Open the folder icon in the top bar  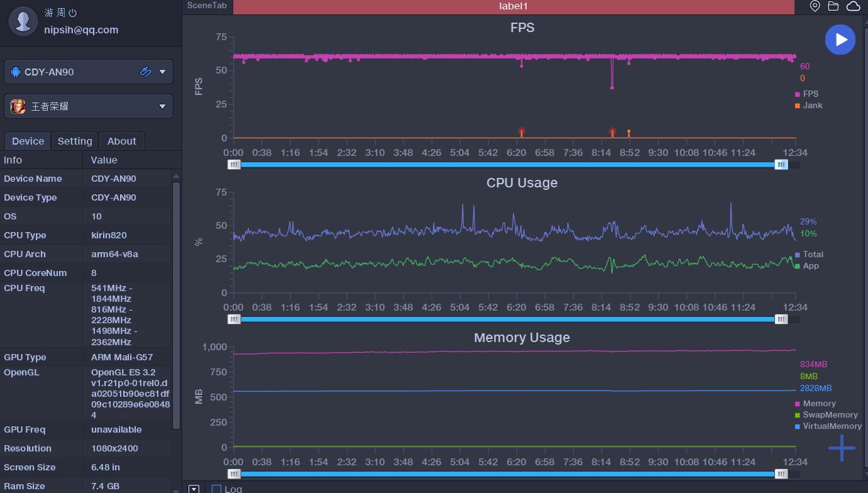point(833,6)
